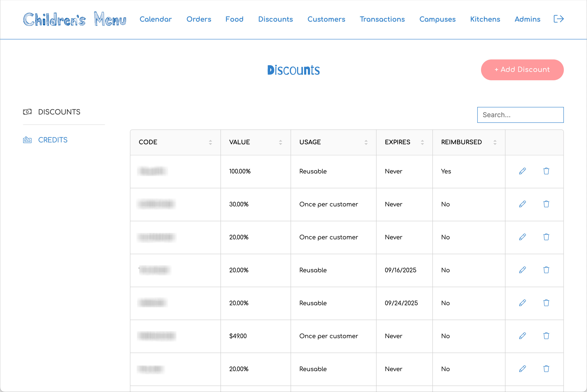
Task: Sort table by USAGE column arrows
Action: click(x=366, y=142)
